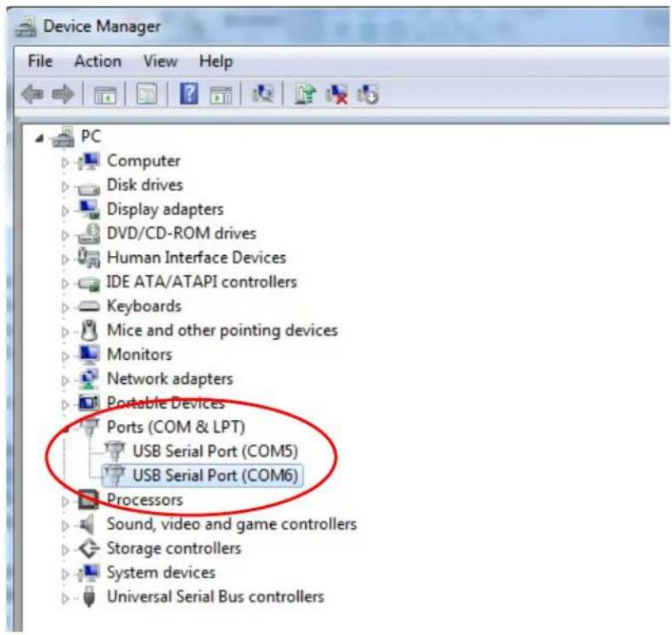This screenshot has height=635, width=672.
Task: Click the Computer category icon
Action: [88, 161]
